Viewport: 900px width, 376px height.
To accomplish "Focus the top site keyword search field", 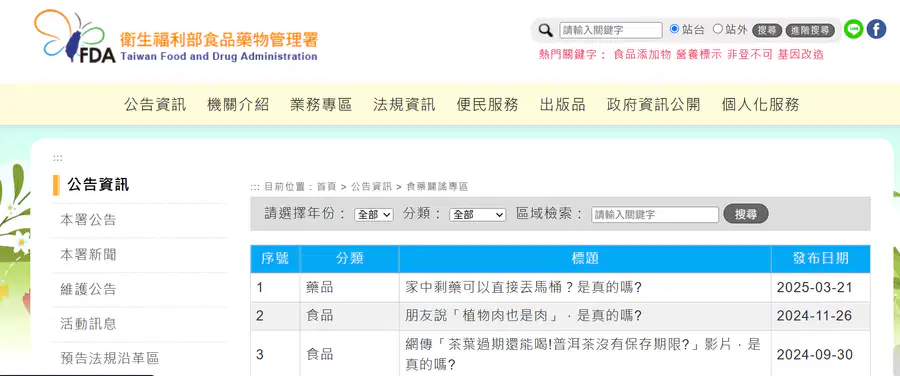I will pos(611,30).
